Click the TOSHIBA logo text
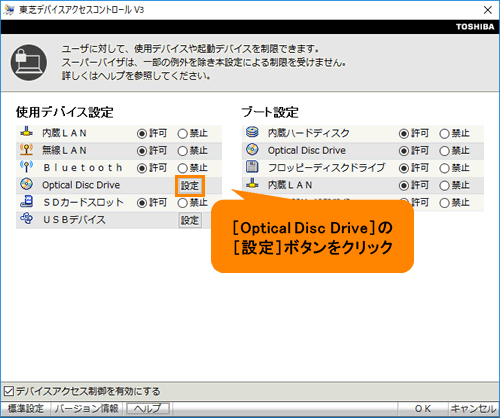This screenshot has width=500, height=418. tap(475, 27)
